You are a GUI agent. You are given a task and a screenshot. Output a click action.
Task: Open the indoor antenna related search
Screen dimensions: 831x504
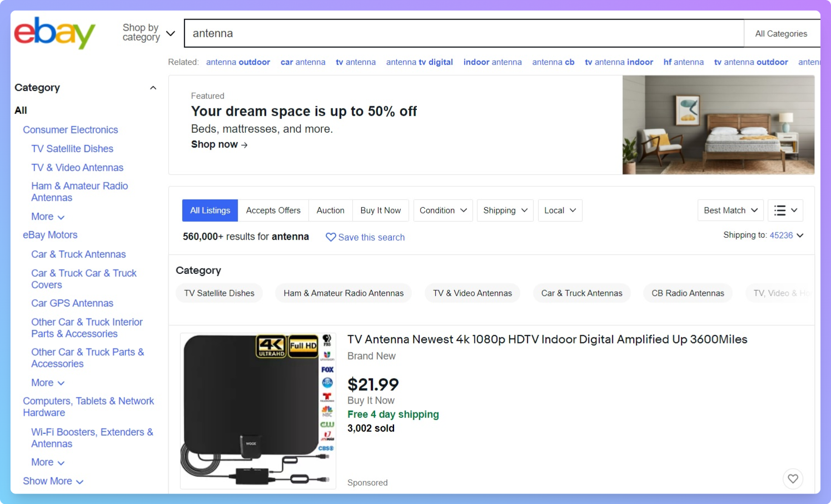(x=492, y=62)
